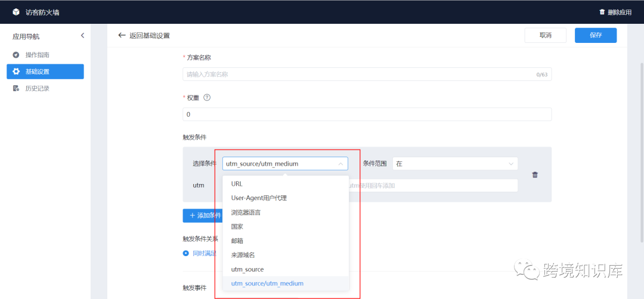Select the 同时满足 radio button
This screenshot has height=299, width=644.
[x=186, y=254]
